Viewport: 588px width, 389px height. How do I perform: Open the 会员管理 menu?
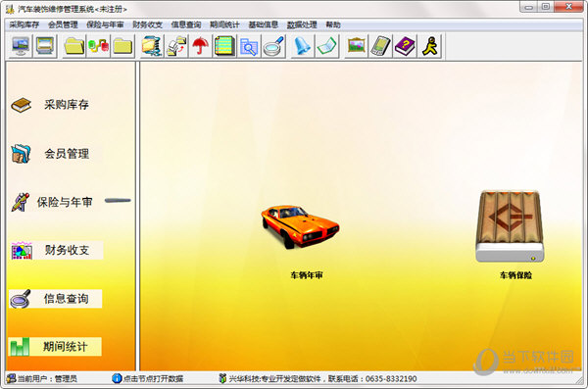click(63, 24)
